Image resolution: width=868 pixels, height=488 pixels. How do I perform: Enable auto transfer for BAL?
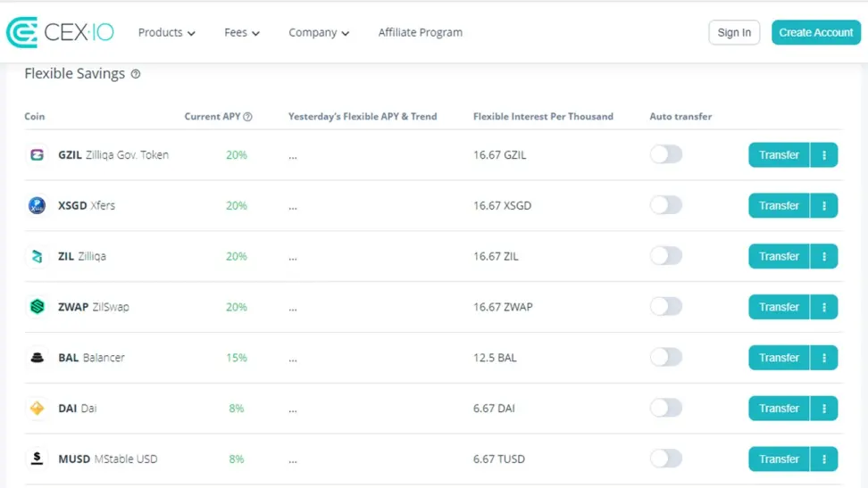pyautogui.click(x=666, y=357)
